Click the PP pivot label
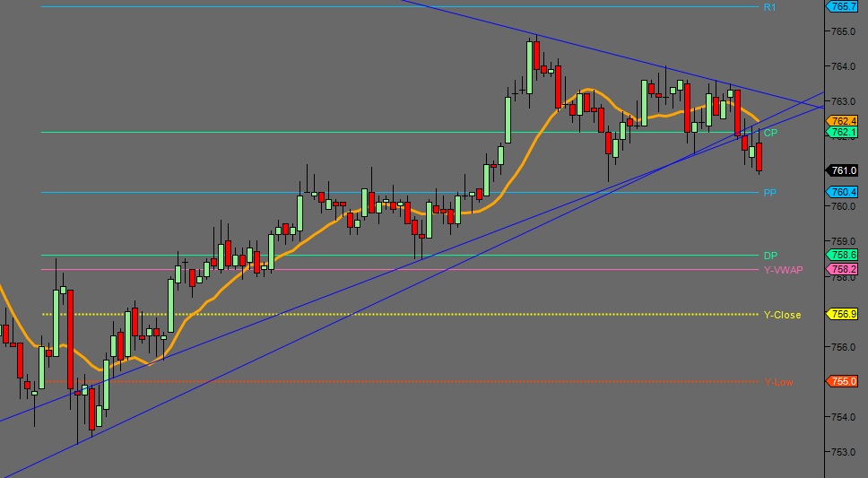The height and width of the screenshot is (478, 868). pos(770,193)
